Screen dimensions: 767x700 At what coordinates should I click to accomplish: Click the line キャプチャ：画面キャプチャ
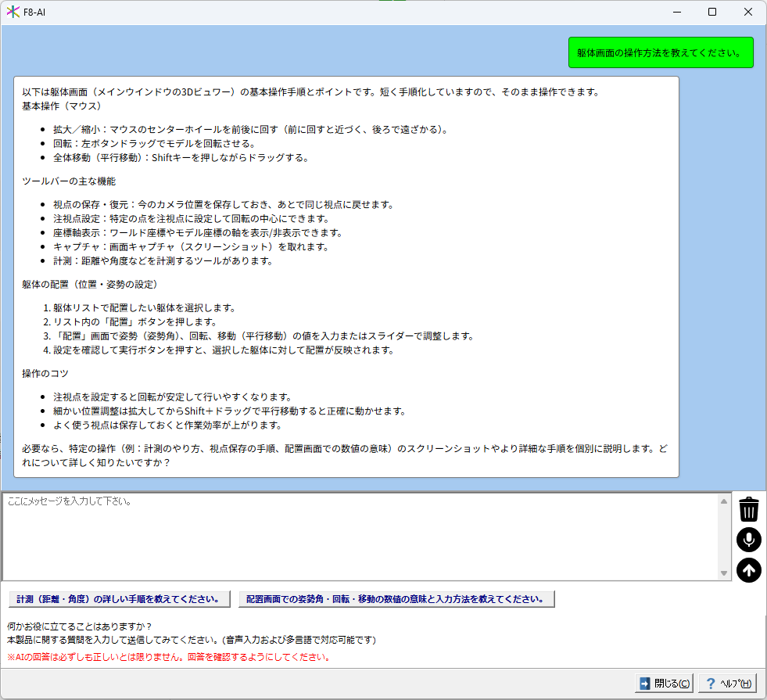192,247
